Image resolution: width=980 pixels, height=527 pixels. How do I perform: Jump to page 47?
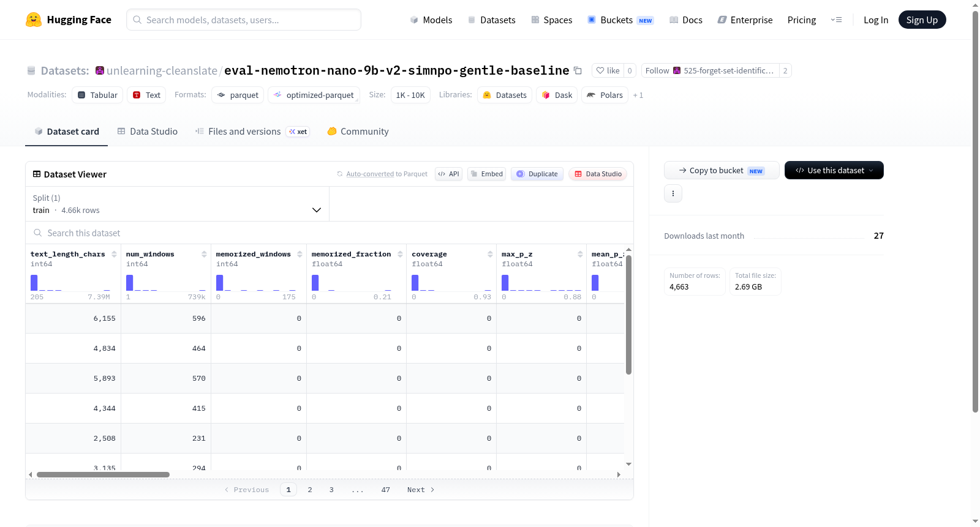(386, 490)
